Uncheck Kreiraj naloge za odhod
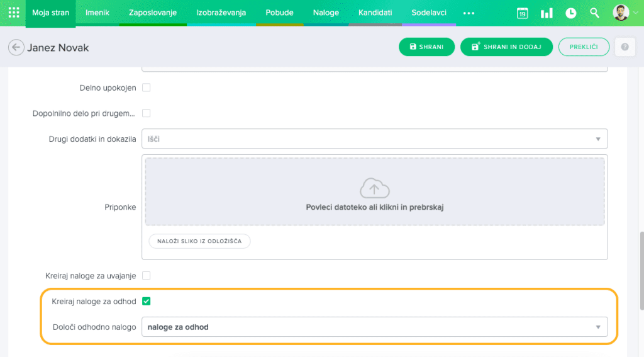644x357 pixels. click(146, 302)
